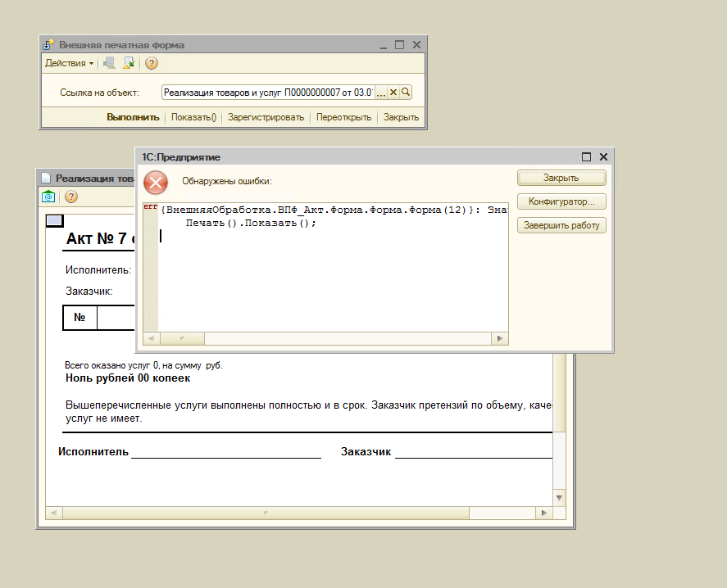The height and width of the screenshot is (588, 727).
Task: Click the Показать() button
Action: (x=193, y=117)
